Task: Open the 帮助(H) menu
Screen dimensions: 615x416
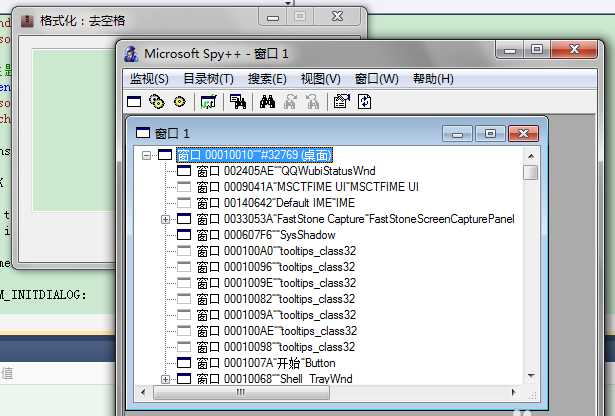Action: (x=433, y=79)
